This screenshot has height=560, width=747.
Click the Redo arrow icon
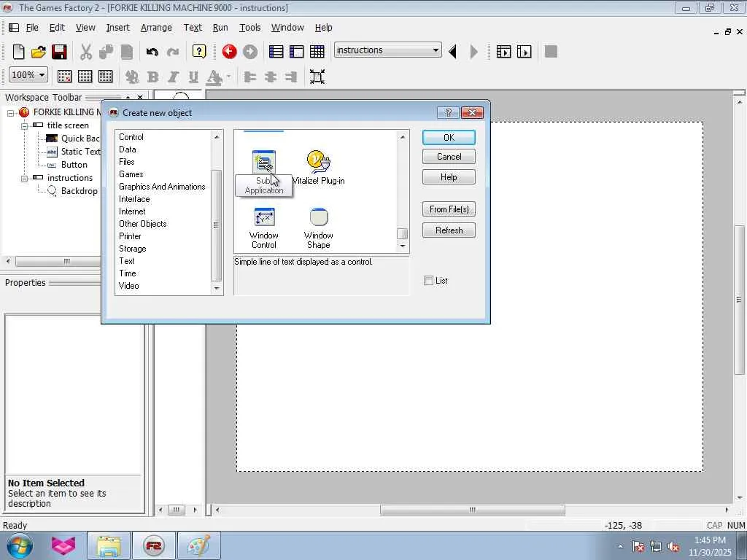click(x=173, y=52)
